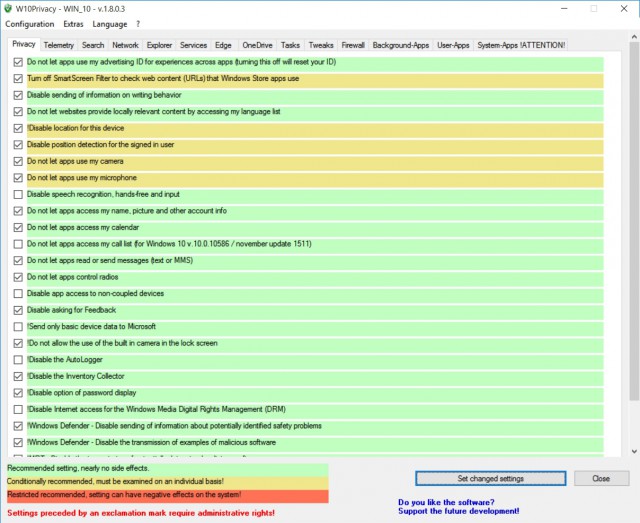The image size is (640, 523).
Task: Select the Privacy tab
Action: [24, 44]
